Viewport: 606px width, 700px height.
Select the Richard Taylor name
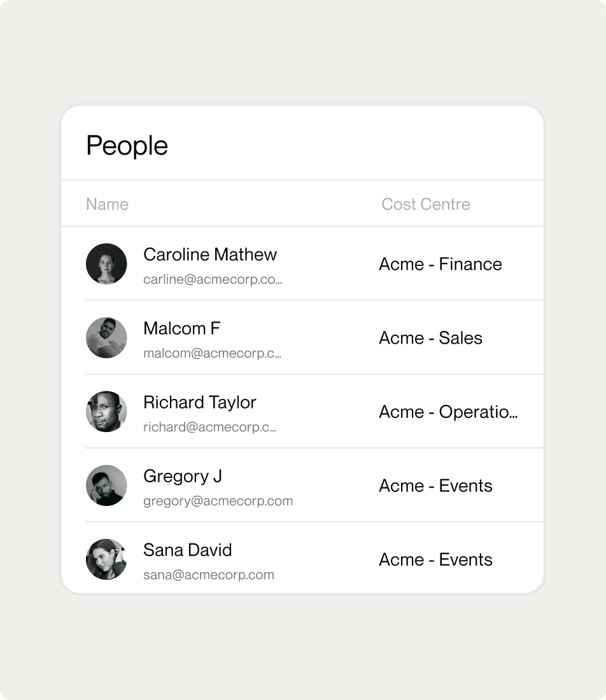coord(200,403)
